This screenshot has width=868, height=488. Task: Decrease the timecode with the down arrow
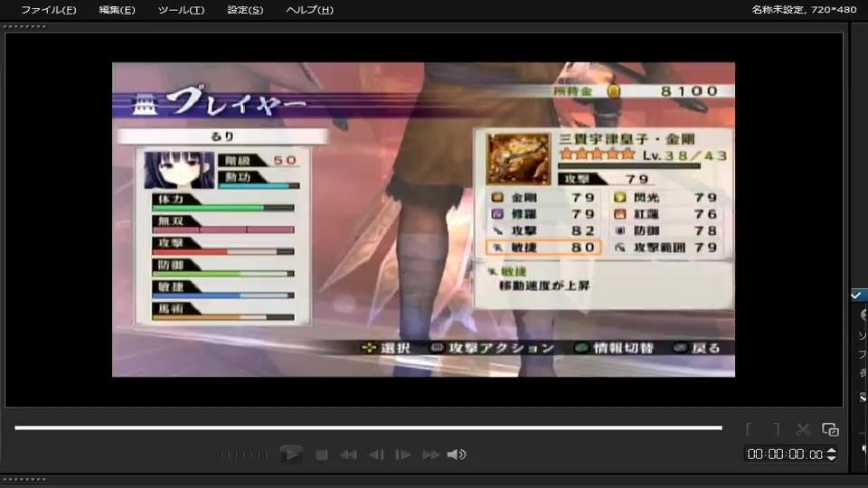click(831, 458)
